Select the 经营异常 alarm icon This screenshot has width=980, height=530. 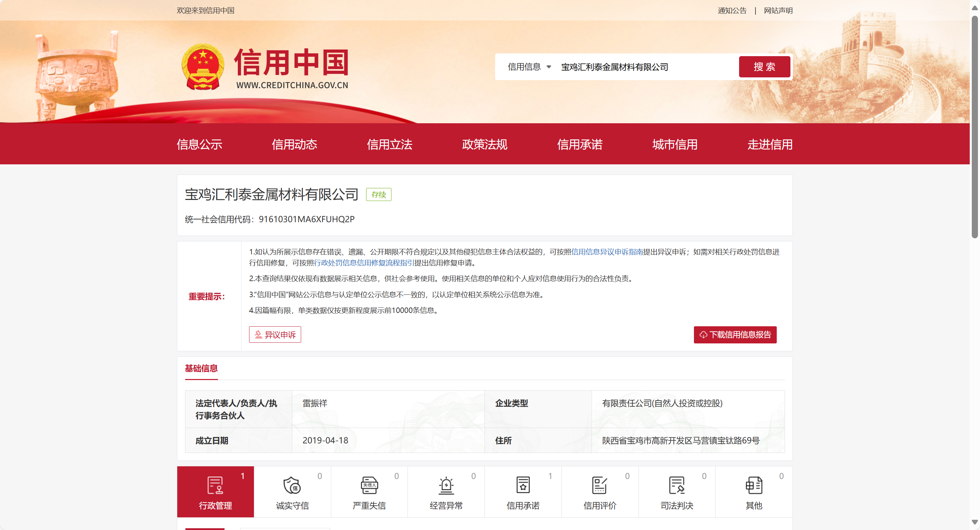click(446, 485)
